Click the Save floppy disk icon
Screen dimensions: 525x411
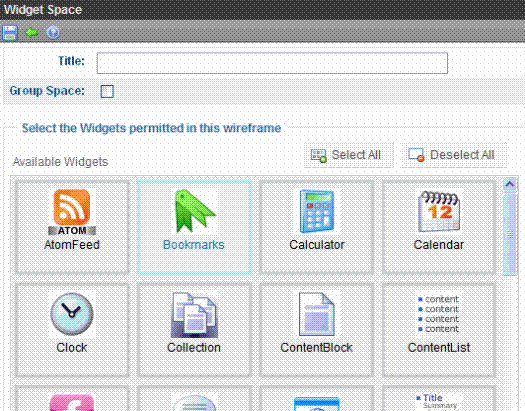(x=10, y=33)
